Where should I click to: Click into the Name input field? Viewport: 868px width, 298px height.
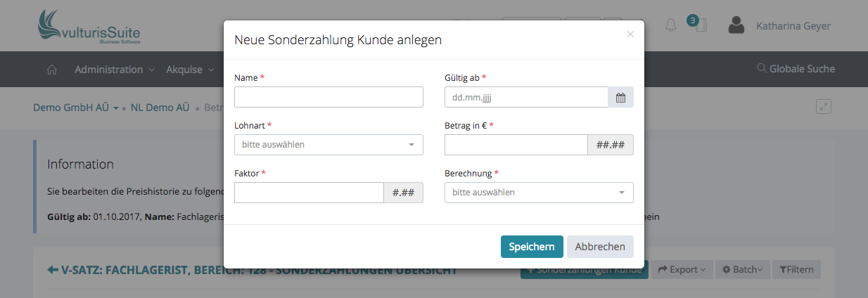(x=328, y=97)
